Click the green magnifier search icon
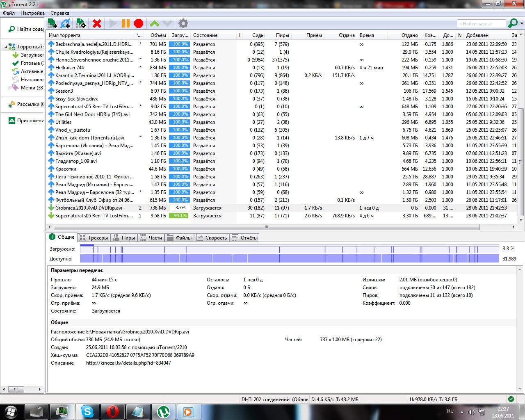 tap(513, 23)
